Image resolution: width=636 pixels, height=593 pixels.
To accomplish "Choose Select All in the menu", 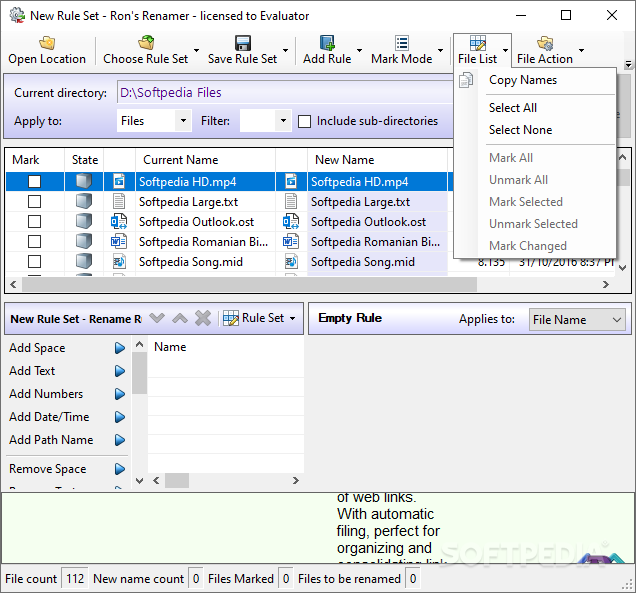I will [535, 108].
